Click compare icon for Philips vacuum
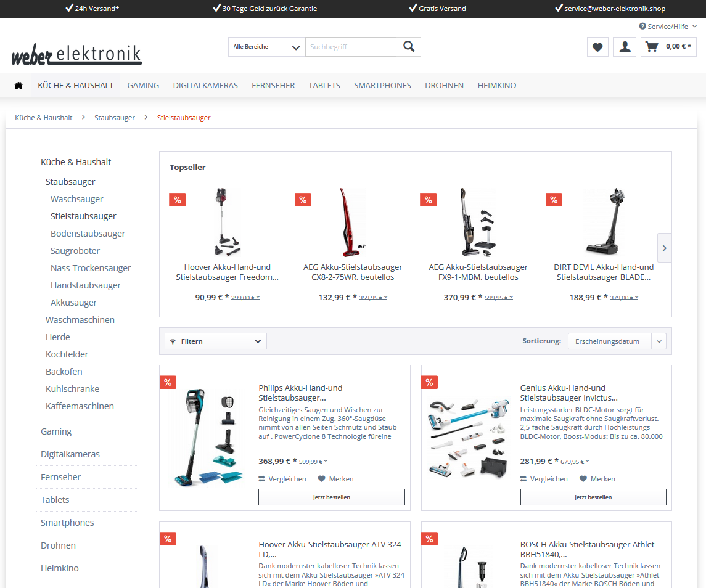The image size is (706, 588). 261,479
